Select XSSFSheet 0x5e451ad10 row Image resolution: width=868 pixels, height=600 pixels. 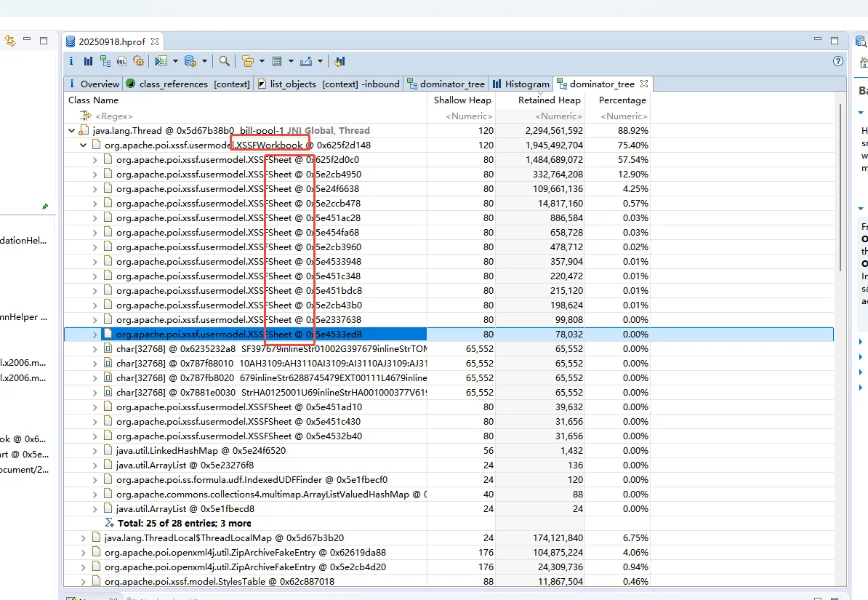click(x=449, y=407)
